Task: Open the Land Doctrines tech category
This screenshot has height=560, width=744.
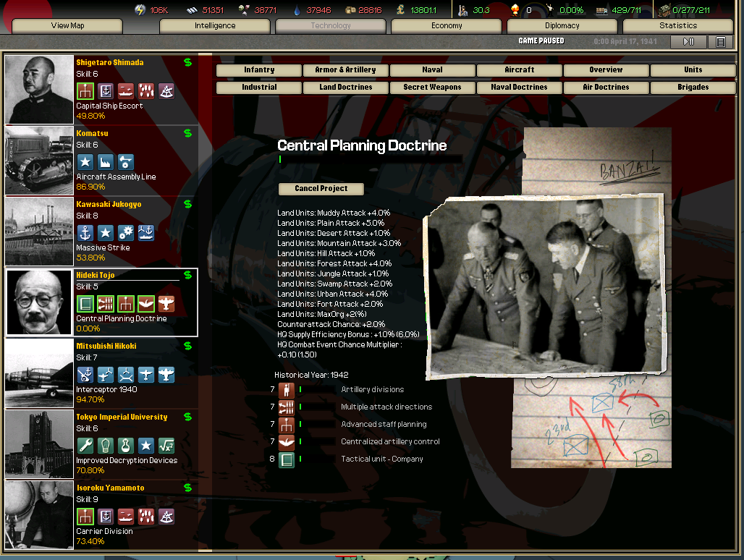Action: point(346,88)
